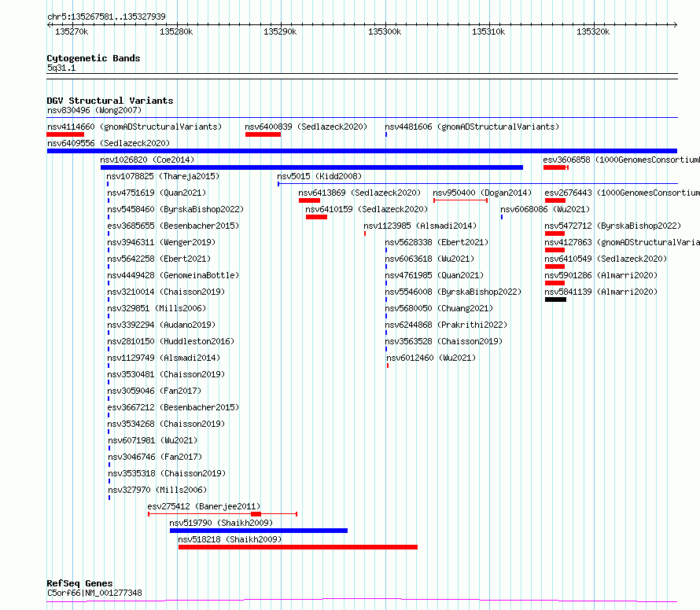Select nsv518218 (Shaikh2009) label

[230, 539]
